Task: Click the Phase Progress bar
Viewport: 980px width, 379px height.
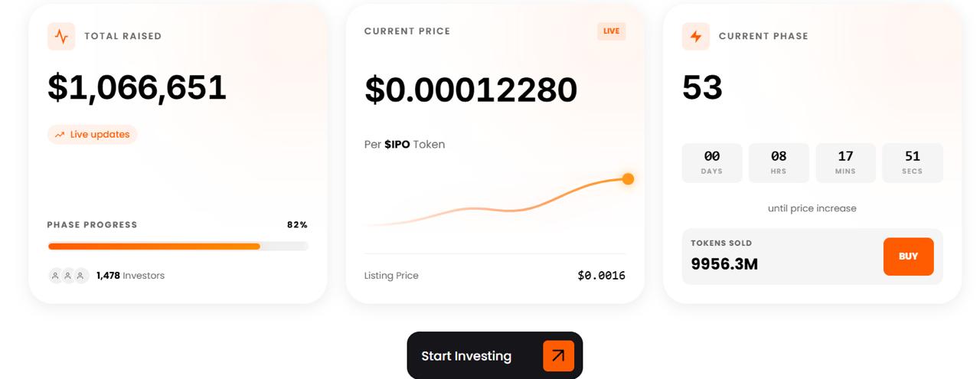Action: coord(178,246)
